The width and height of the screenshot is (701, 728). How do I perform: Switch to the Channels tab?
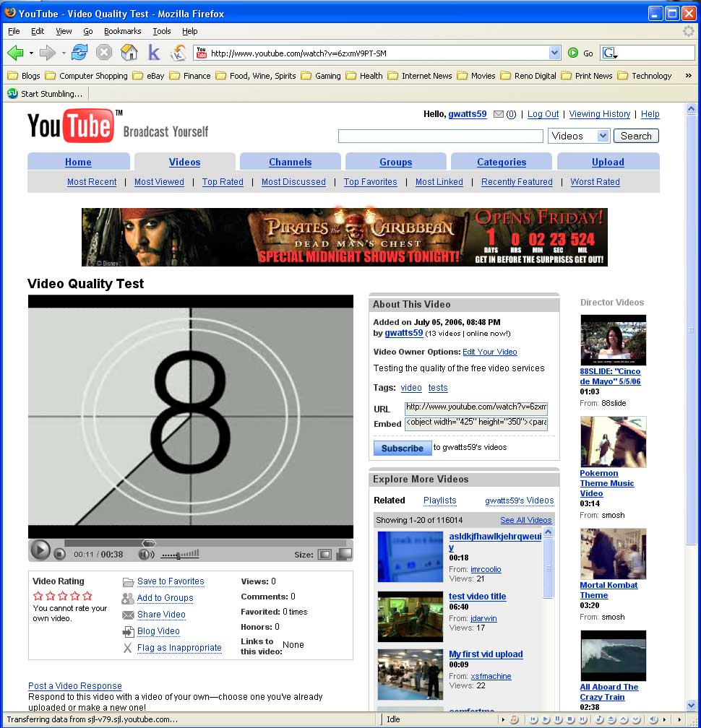291,162
